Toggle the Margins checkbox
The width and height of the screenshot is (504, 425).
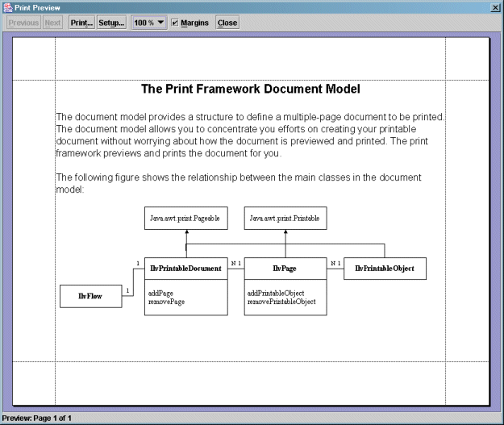click(x=175, y=23)
